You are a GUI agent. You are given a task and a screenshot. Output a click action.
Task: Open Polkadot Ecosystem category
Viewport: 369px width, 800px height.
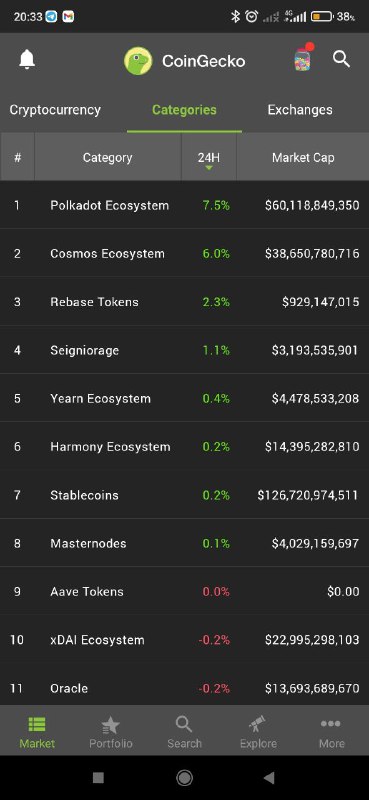(184, 205)
